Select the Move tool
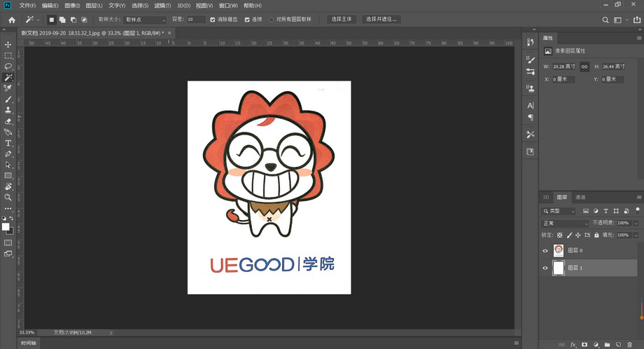644x349 pixels. [x=8, y=44]
